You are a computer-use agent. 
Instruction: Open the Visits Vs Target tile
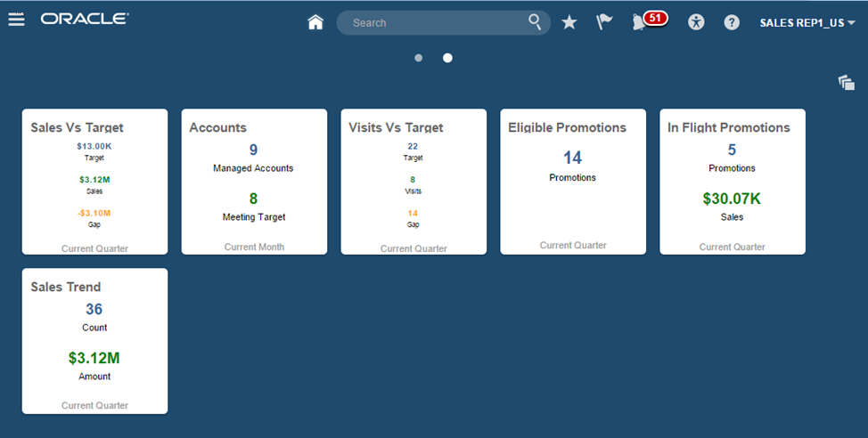pos(414,182)
